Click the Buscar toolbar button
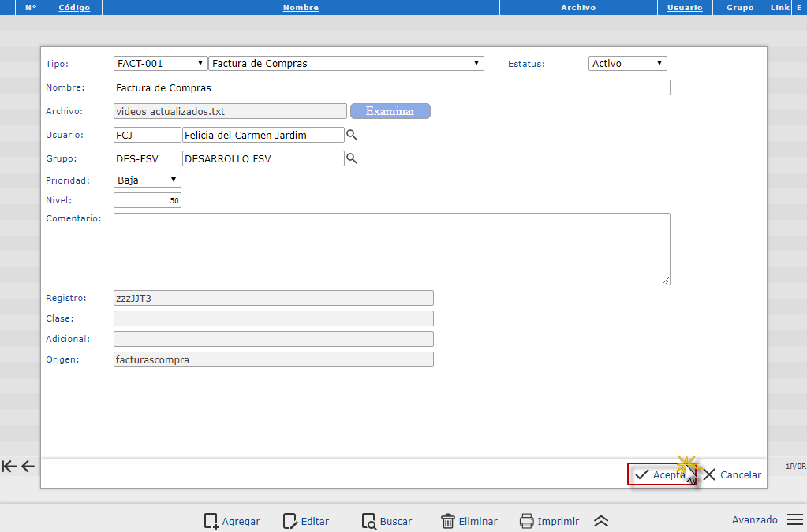The image size is (807, 532). [387, 521]
